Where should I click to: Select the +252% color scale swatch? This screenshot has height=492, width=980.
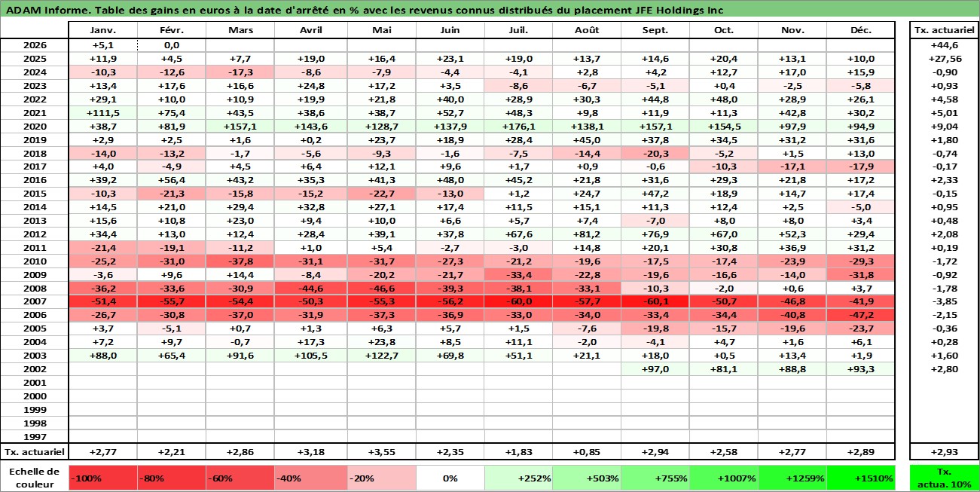pyautogui.click(x=517, y=478)
